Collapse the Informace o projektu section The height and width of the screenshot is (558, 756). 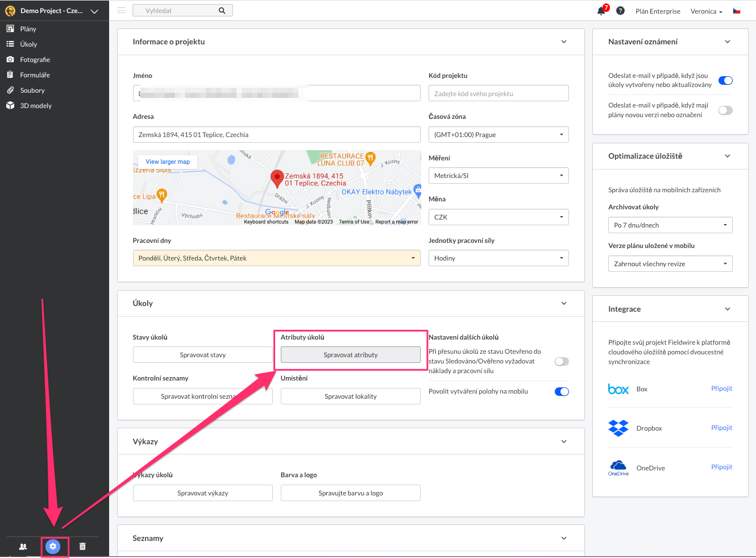(564, 42)
